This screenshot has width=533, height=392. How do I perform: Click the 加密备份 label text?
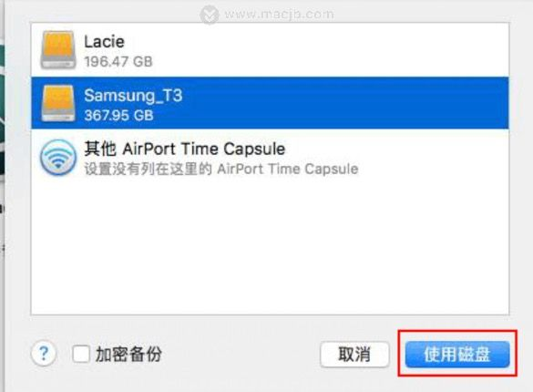coord(128,354)
